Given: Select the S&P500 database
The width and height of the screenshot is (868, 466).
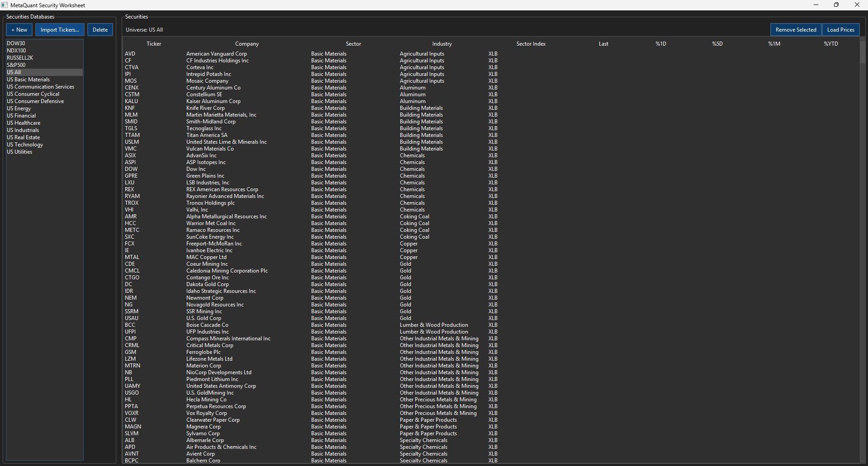Looking at the screenshot, I should 44,65.
